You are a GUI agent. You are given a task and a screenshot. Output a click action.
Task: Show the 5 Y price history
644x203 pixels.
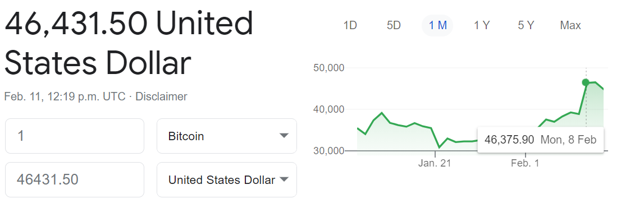(x=526, y=25)
